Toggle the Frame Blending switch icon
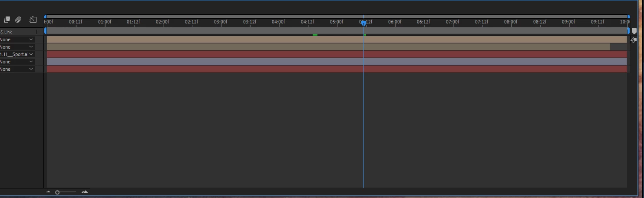Viewport: 644px width, 198px height. [x=7, y=20]
